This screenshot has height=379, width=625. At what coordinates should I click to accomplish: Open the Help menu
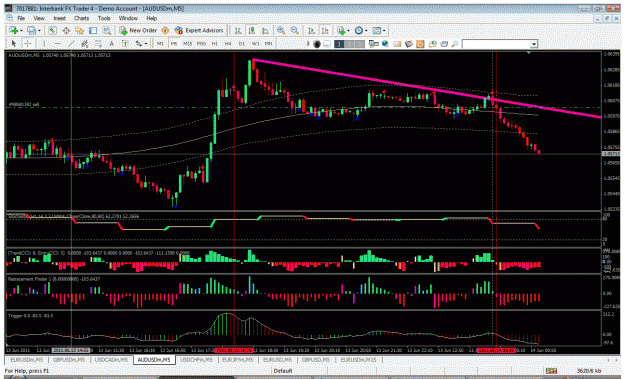151,18
